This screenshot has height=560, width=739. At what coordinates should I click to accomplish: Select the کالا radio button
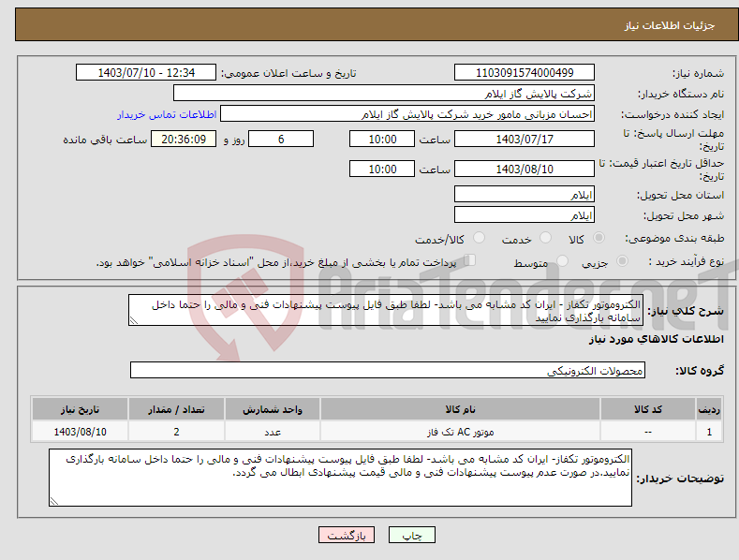click(599, 238)
